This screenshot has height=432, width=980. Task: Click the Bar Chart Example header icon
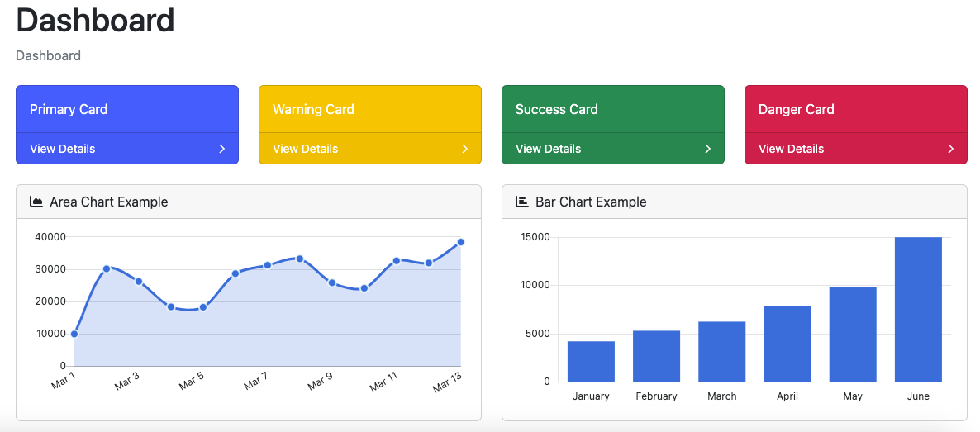(x=521, y=202)
